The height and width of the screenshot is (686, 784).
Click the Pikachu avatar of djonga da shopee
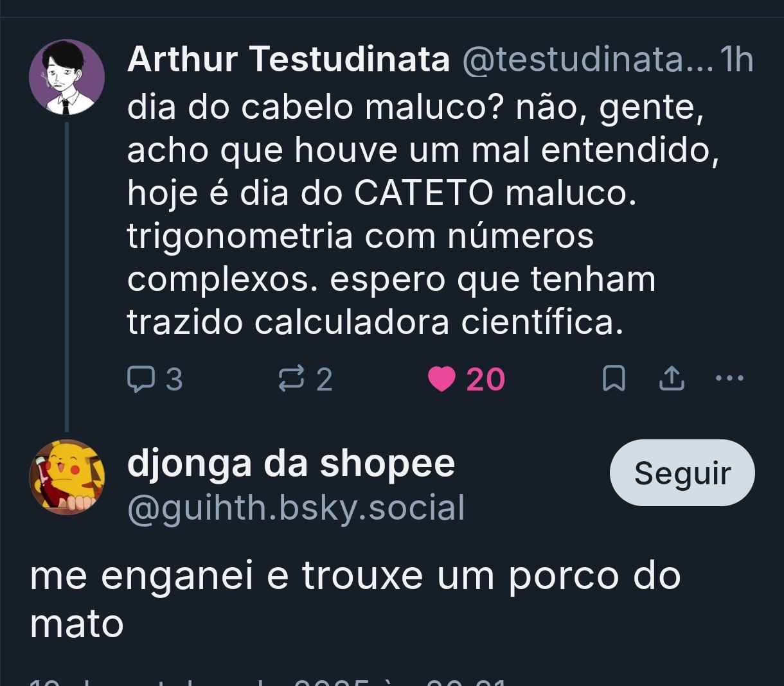67,477
